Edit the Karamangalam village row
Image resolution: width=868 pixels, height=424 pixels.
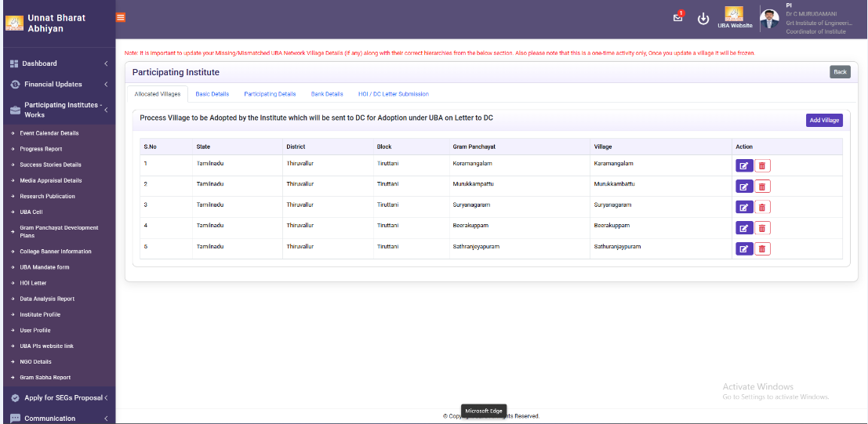[x=743, y=165]
